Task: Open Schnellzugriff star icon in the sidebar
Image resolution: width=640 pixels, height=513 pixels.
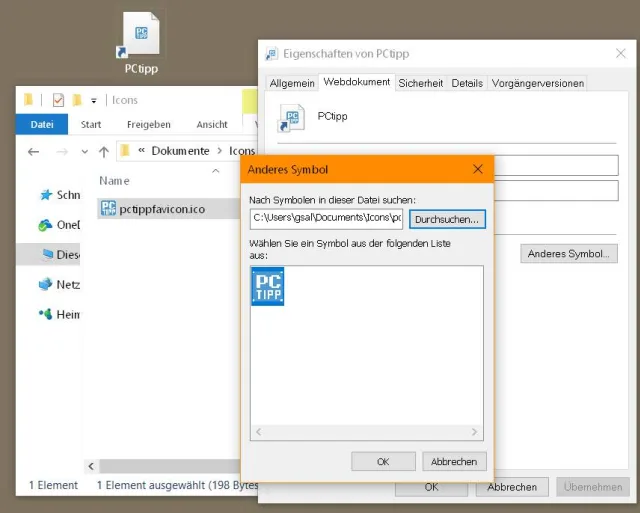Action: (45, 195)
